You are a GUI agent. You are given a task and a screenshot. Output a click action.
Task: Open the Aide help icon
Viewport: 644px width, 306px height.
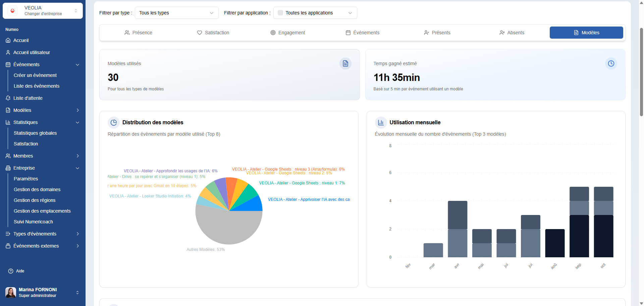click(x=11, y=271)
